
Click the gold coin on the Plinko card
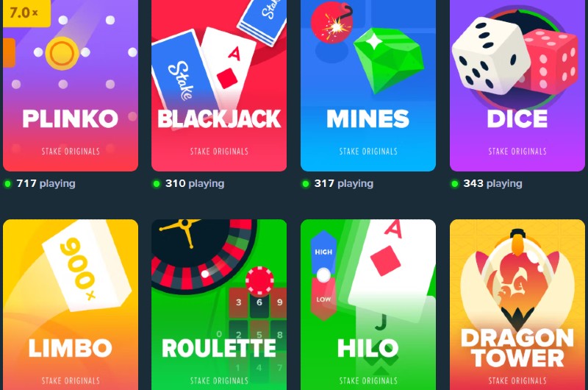pyautogui.click(x=62, y=53)
